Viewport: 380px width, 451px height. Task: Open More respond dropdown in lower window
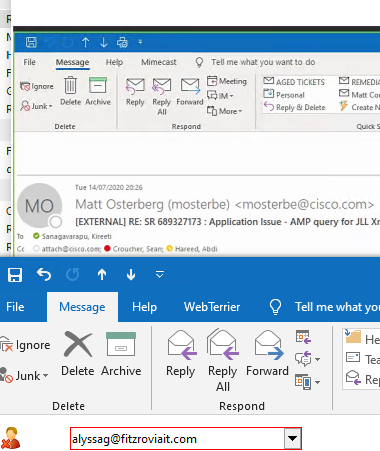[307, 382]
